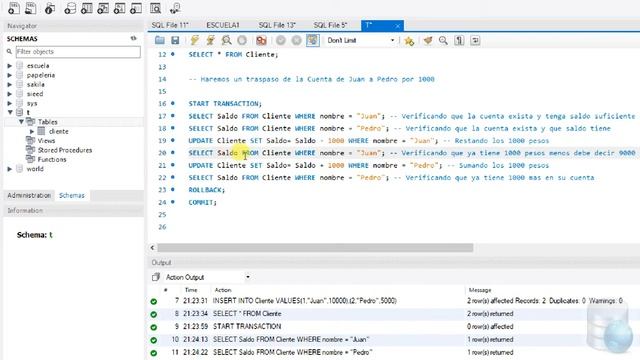This screenshot has height=360, width=640.
Task: Click the SELECT * FROM Cliente; statement on line 12
Action: (x=233, y=54)
